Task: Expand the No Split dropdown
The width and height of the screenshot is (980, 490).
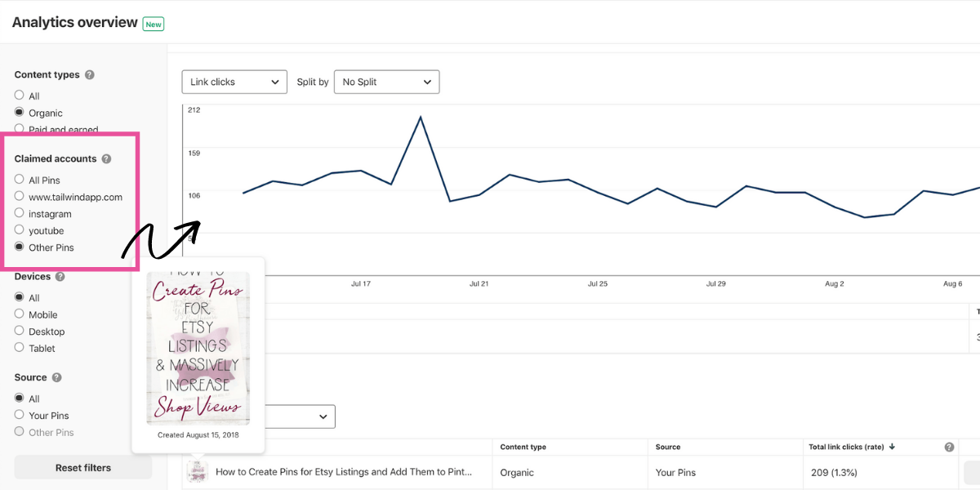Action: (386, 82)
